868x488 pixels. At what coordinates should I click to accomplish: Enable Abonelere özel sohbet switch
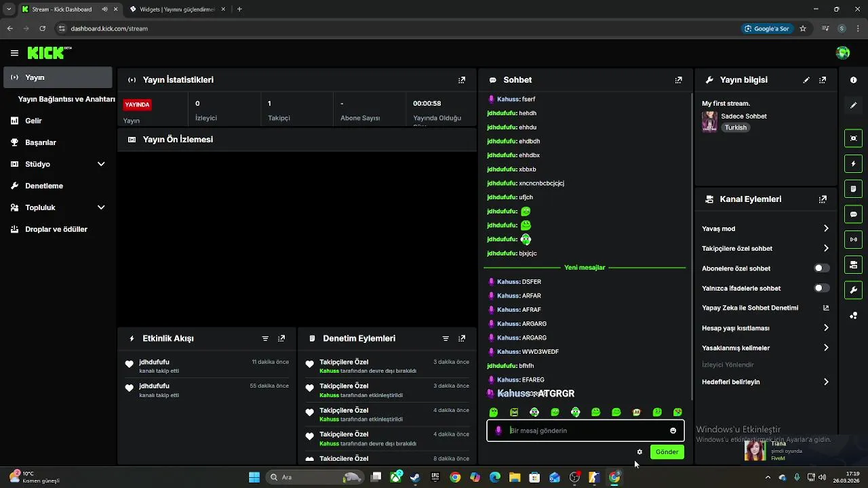pyautogui.click(x=821, y=268)
